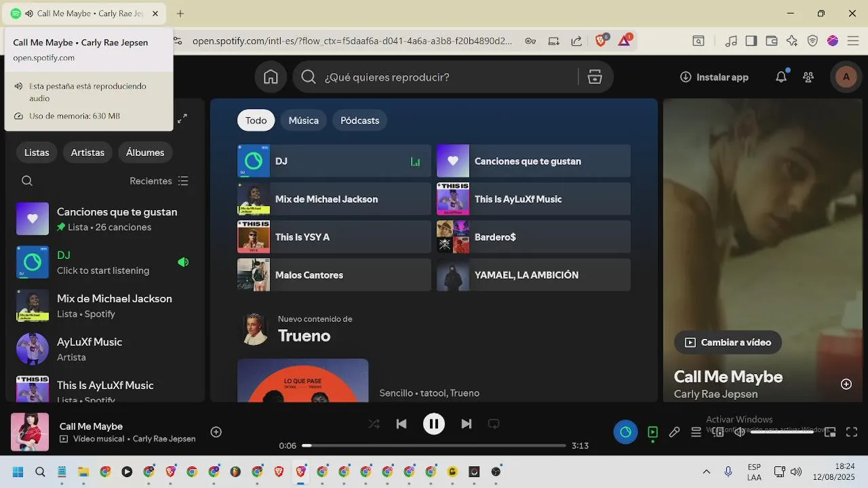Click plus icon on Call Me Maybe panel

pyautogui.click(x=846, y=384)
